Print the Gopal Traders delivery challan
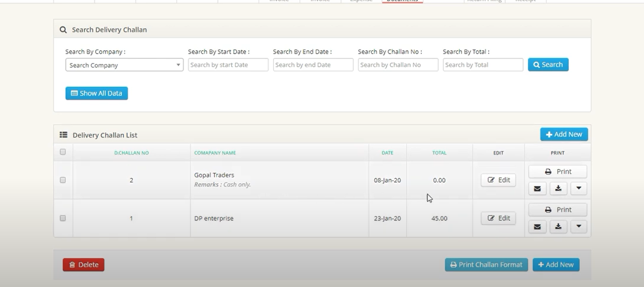 [x=558, y=172]
